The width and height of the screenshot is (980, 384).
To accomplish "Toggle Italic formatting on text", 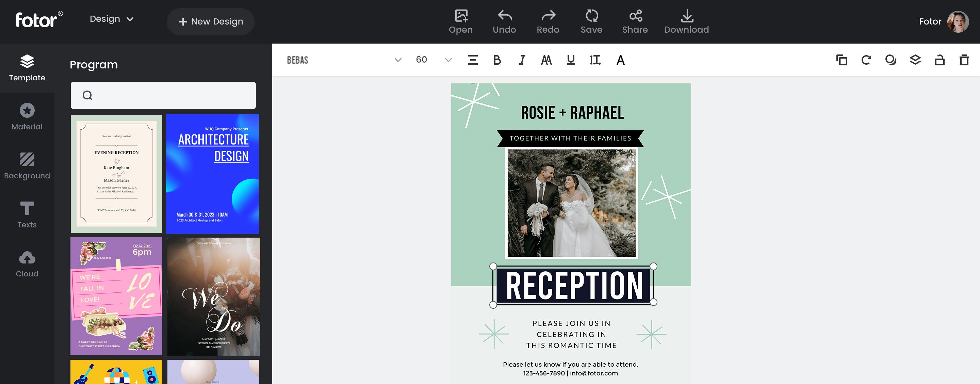I will [x=521, y=60].
